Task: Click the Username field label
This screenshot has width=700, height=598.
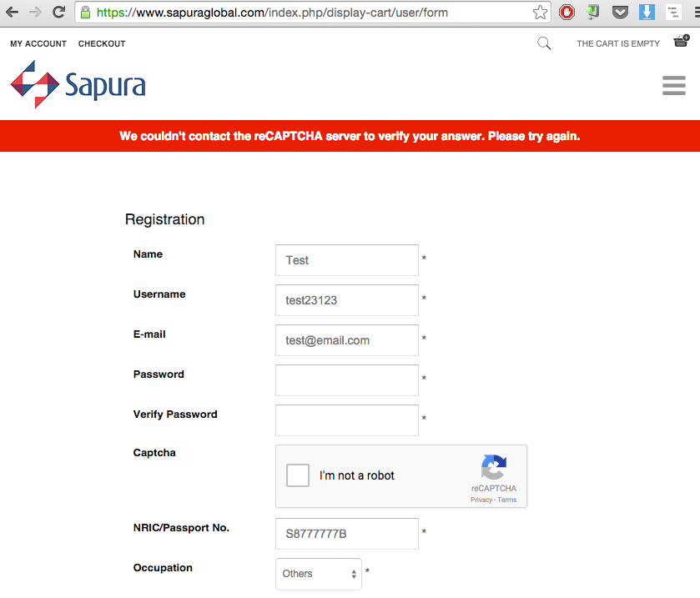Action: click(x=159, y=294)
